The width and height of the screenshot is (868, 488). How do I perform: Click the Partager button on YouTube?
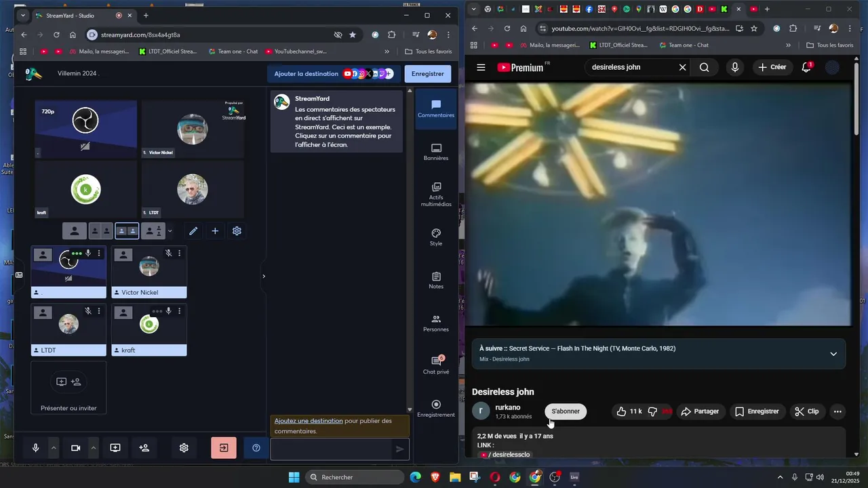pos(700,411)
